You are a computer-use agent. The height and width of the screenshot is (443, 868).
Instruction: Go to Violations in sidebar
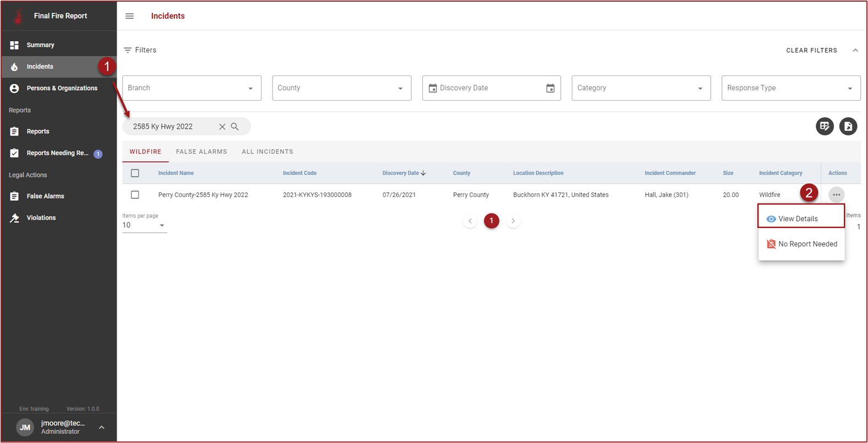pos(41,218)
